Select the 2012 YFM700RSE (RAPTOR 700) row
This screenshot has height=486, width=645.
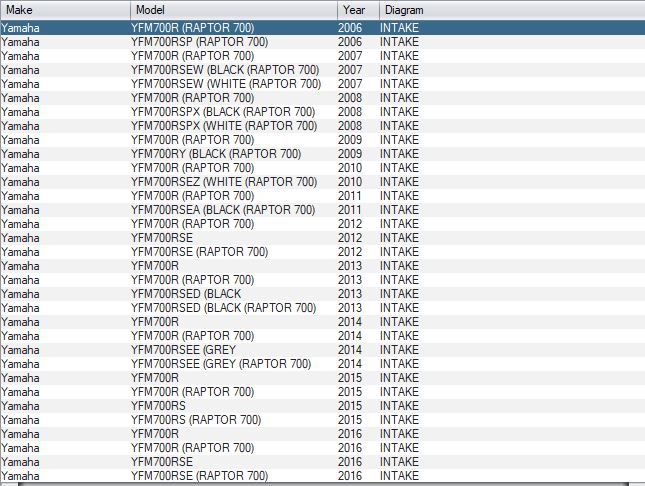coord(322,251)
